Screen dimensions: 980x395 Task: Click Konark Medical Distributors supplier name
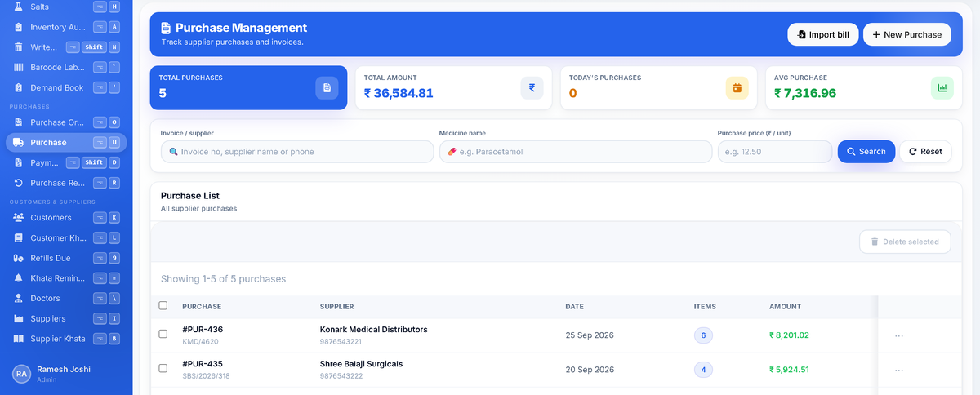(374, 330)
